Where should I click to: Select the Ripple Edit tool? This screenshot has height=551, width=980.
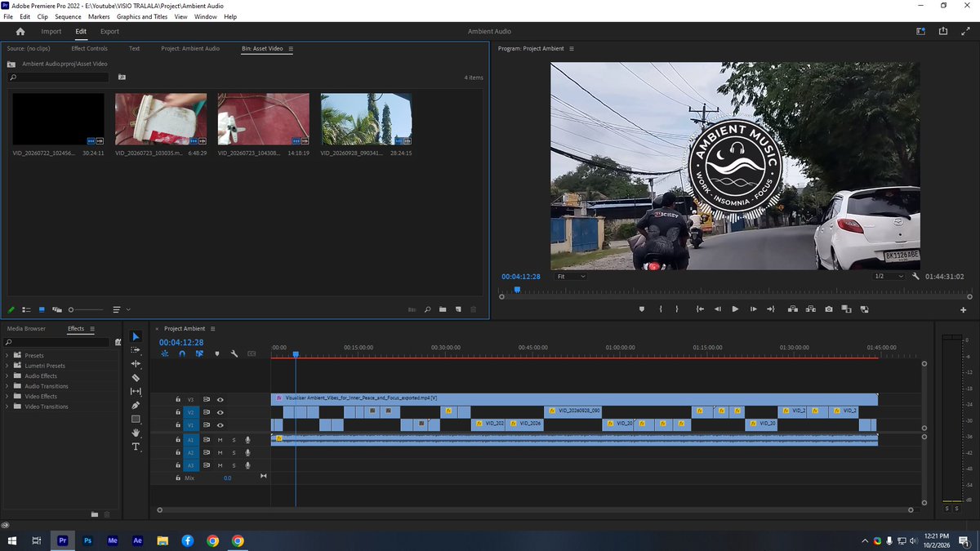click(136, 364)
